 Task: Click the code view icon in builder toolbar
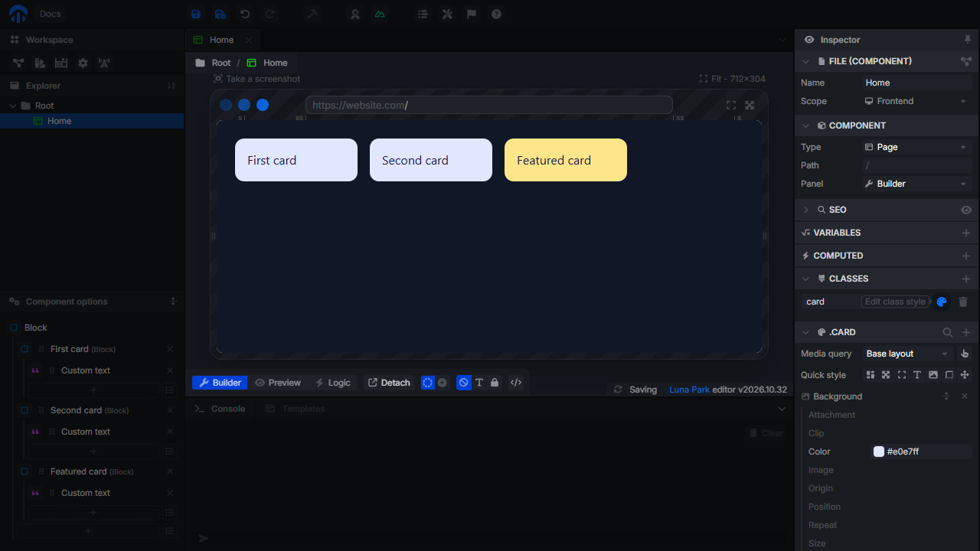pyautogui.click(x=516, y=383)
